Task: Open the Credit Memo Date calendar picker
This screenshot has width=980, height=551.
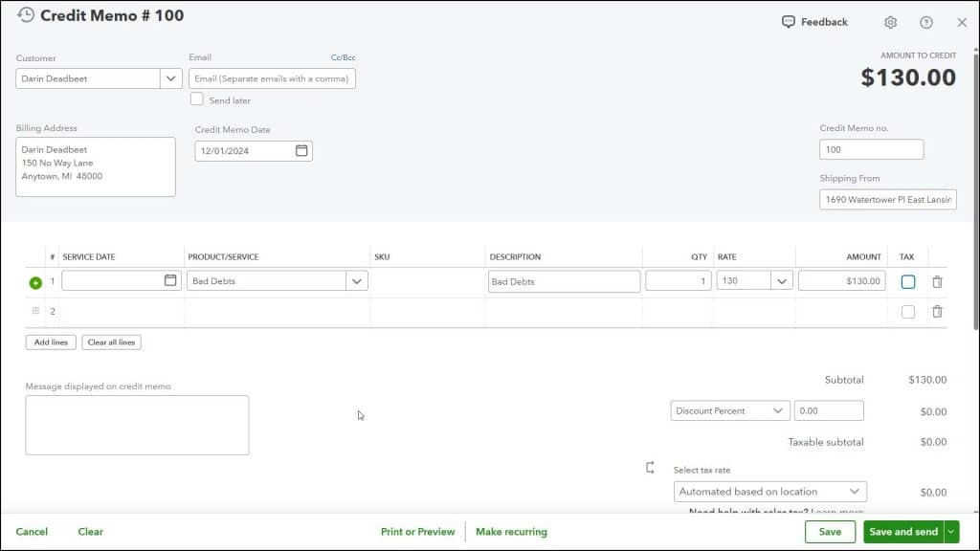Action: coord(301,150)
